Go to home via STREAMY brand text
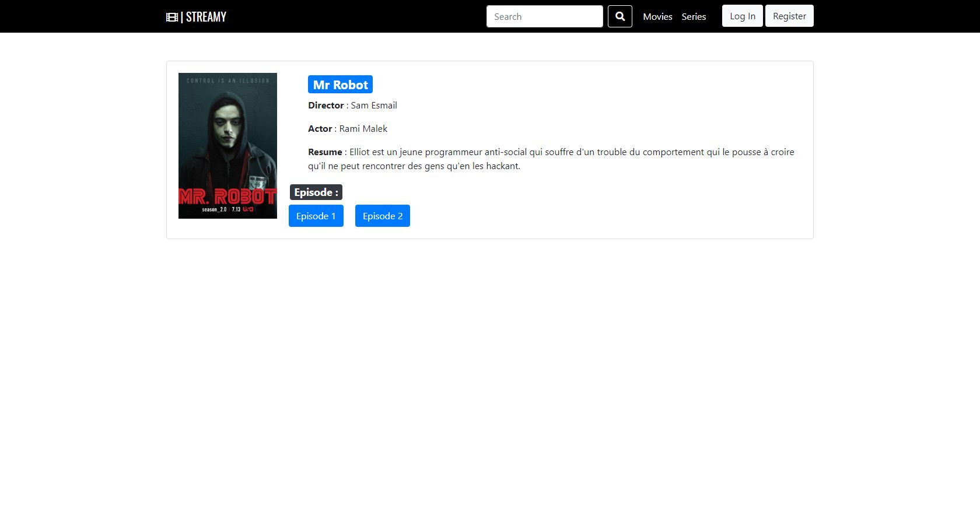This screenshot has height=519, width=980. 206,17
